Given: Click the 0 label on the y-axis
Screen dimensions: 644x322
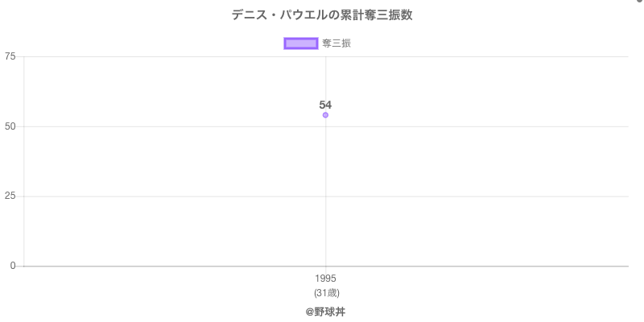Looking at the screenshot, I should [x=13, y=266].
